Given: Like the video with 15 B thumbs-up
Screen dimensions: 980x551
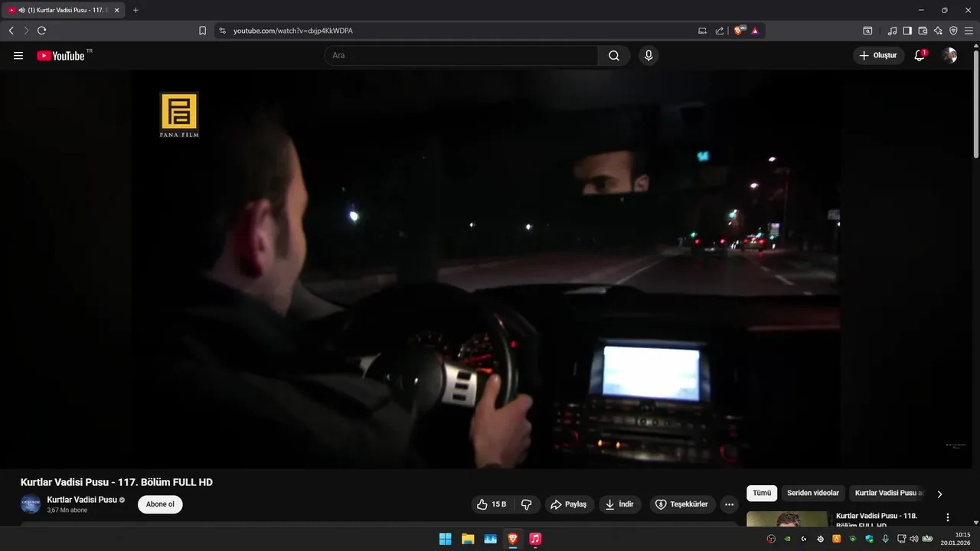Looking at the screenshot, I should click(x=492, y=504).
